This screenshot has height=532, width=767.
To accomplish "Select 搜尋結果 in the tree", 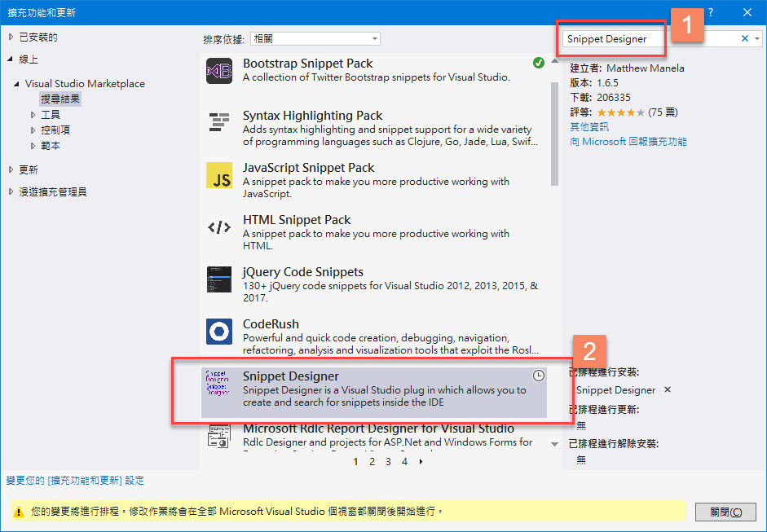I will tap(60, 99).
